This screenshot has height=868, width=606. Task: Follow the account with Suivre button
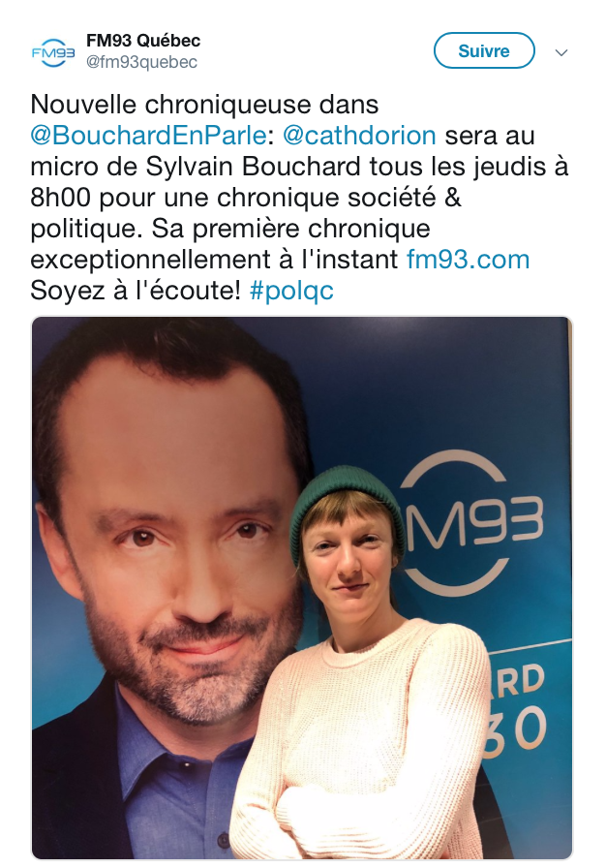(484, 51)
